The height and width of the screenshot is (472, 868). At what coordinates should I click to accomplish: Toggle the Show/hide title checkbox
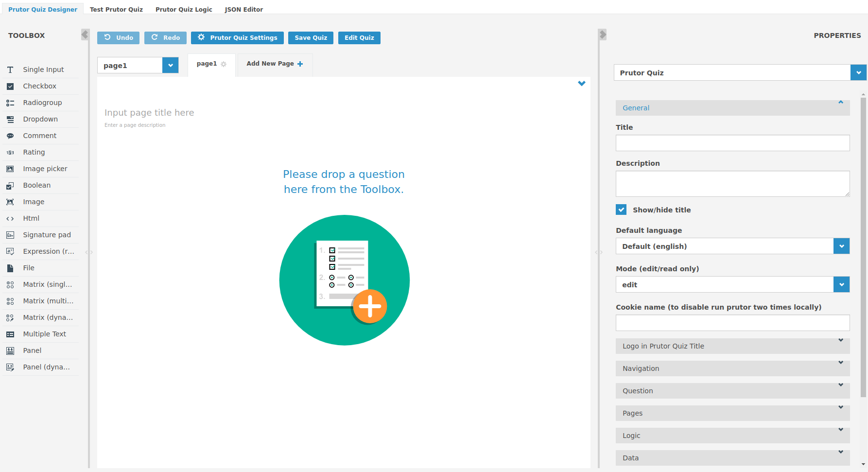click(621, 210)
